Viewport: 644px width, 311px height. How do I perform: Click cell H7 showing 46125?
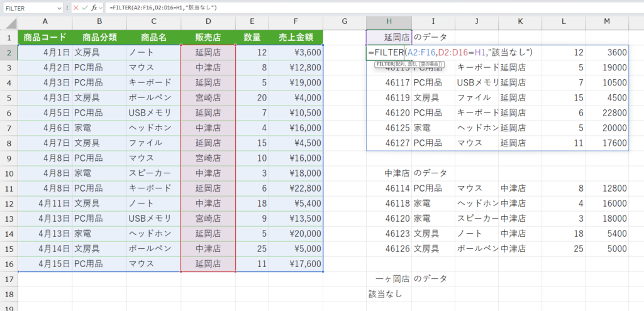(x=389, y=128)
